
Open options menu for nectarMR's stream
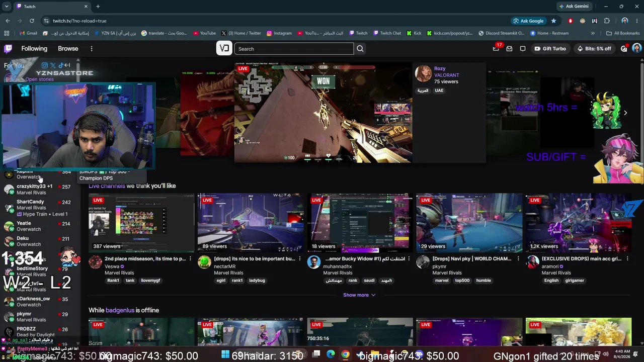coord(299,259)
